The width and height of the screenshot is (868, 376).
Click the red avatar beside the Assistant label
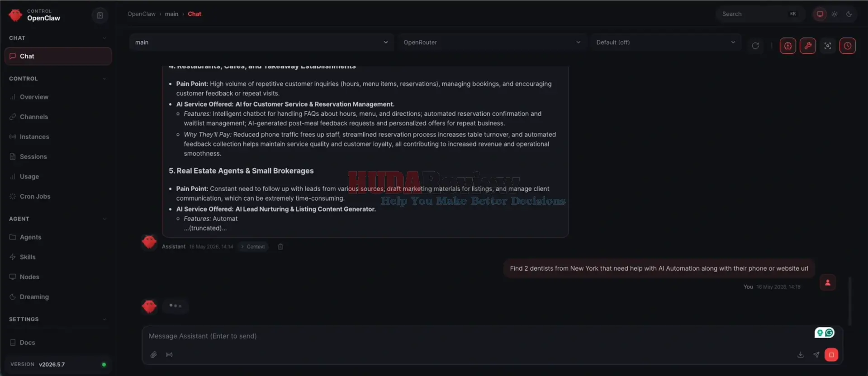(x=149, y=242)
